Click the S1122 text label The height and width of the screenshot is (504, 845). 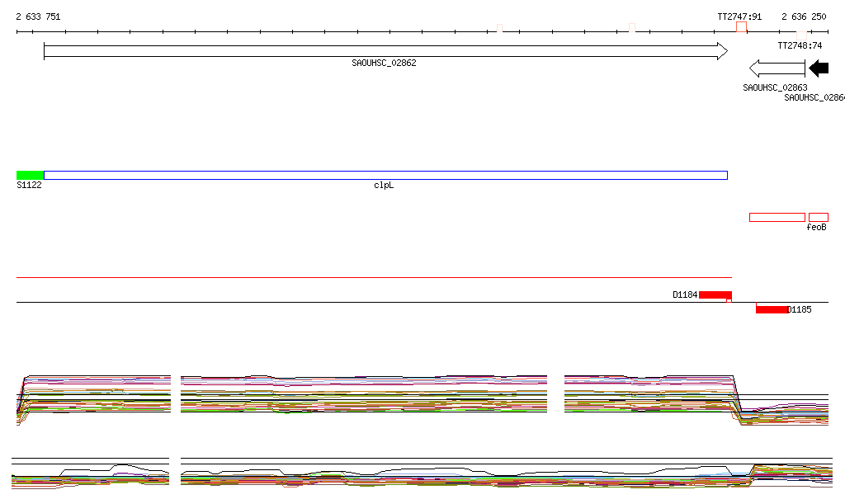point(29,186)
